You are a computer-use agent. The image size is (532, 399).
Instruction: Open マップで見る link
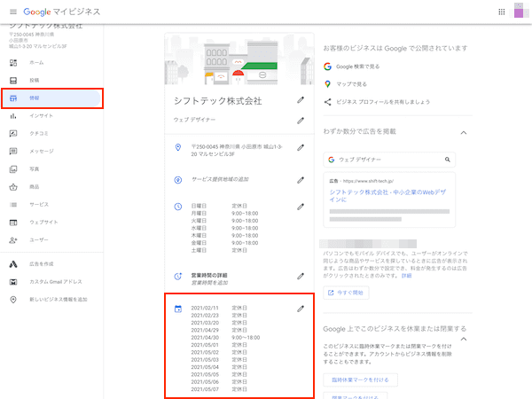(351, 84)
